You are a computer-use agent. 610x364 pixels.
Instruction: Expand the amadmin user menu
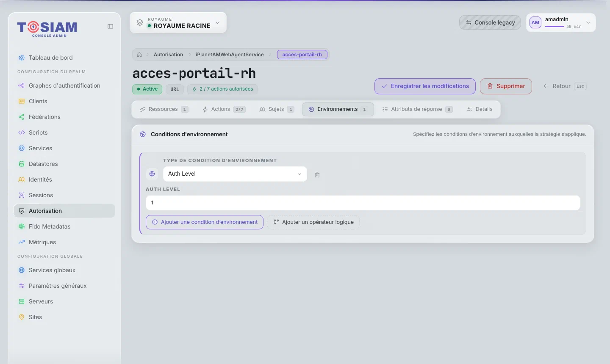(x=561, y=22)
